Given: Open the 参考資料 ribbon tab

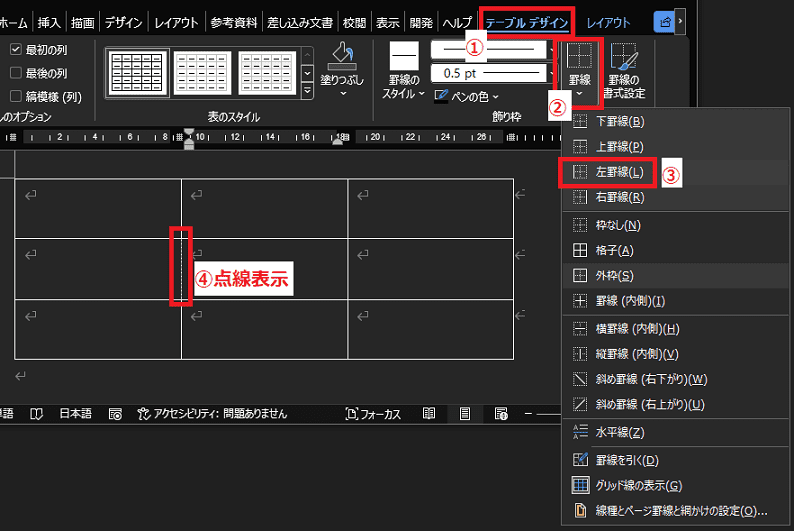Looking at the screenshot, I should coord(235,21).
